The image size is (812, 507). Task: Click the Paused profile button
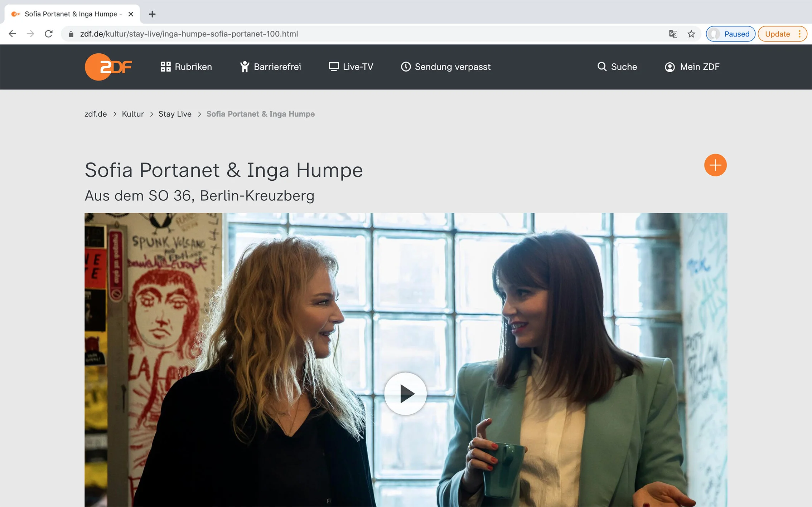coord(730,34)
